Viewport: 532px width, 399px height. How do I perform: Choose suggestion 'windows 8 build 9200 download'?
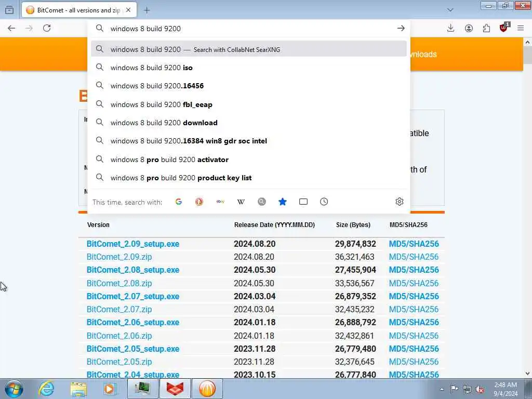click(x=249, y=123)
